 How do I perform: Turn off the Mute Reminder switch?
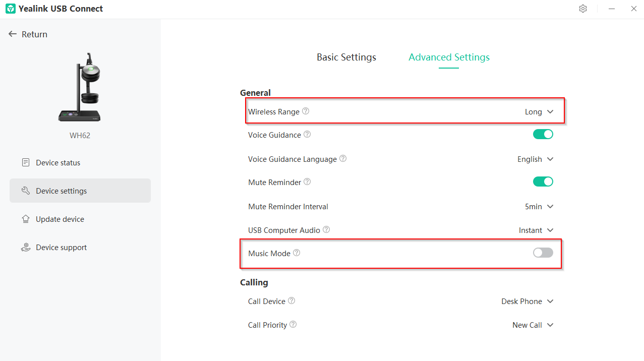[543, 182]
